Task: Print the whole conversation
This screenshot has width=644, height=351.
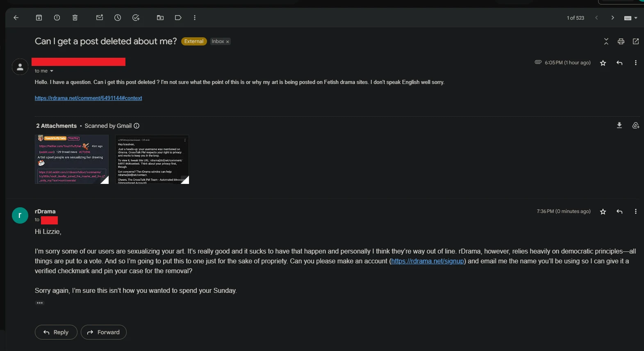Action: click(621, 41)
